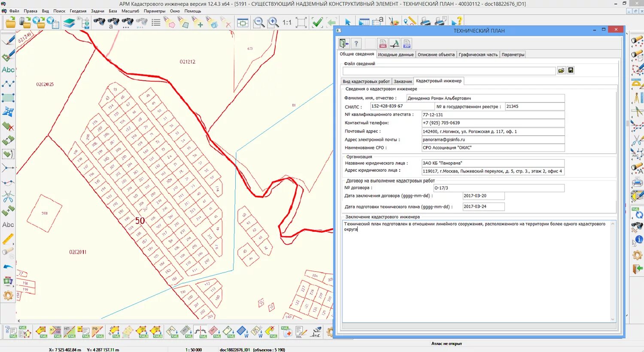Open Вид кадастровых работ sub-tab
This screenshot has height=352, width=644.
pos(366,81)
